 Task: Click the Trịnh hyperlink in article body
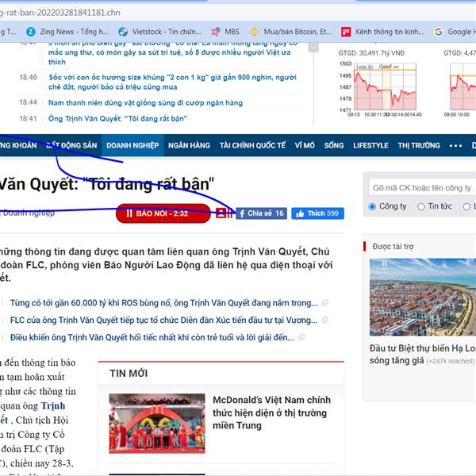point(53,406)
